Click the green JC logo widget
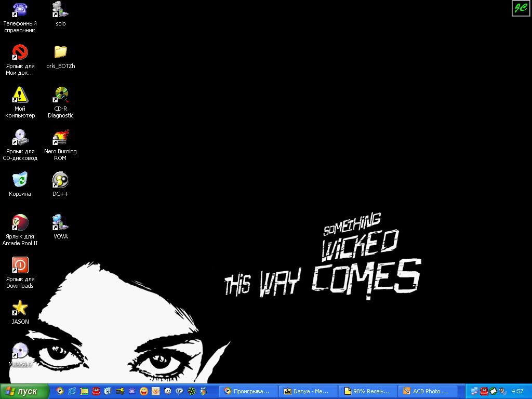Screen dimensions: 532x399 point(521,8)
